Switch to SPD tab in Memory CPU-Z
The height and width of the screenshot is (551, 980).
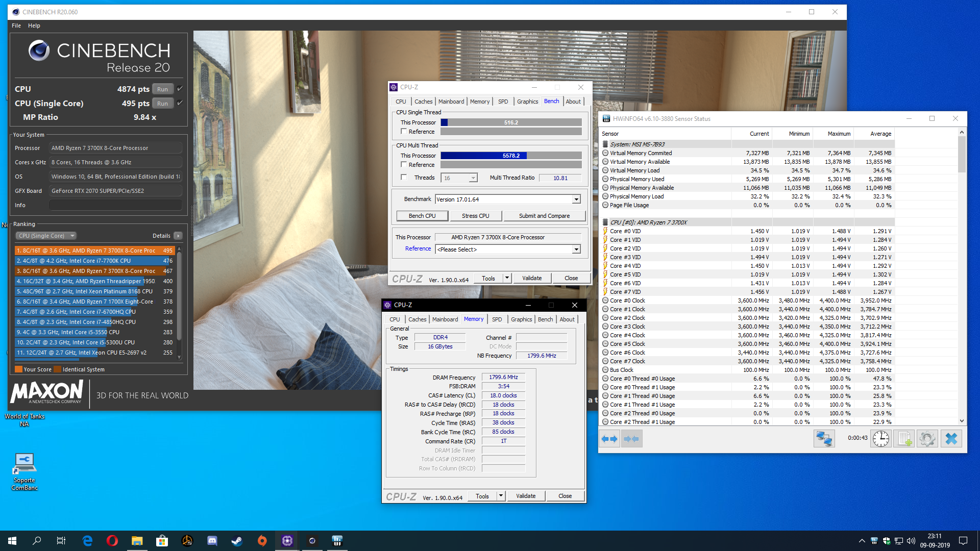tap(497, 319)
